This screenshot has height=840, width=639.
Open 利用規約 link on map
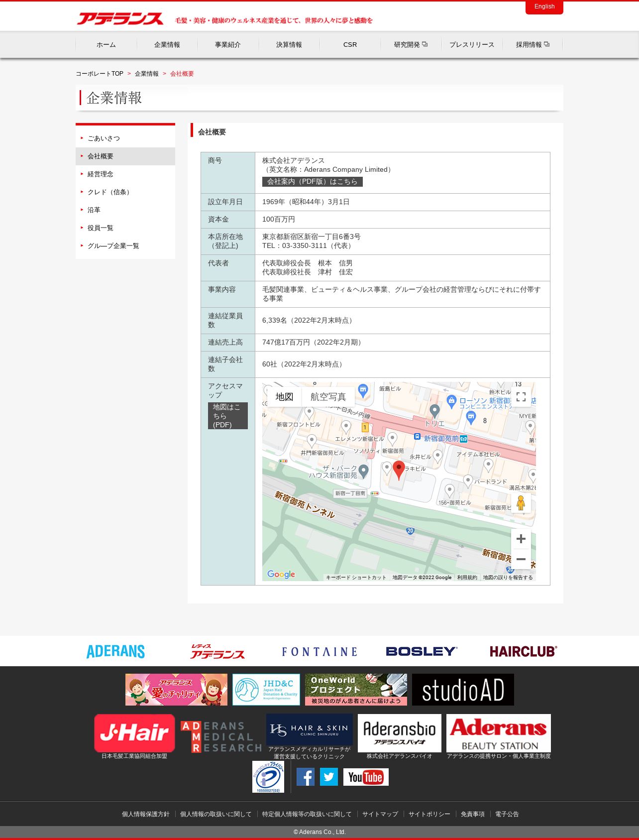pos(467,578)
